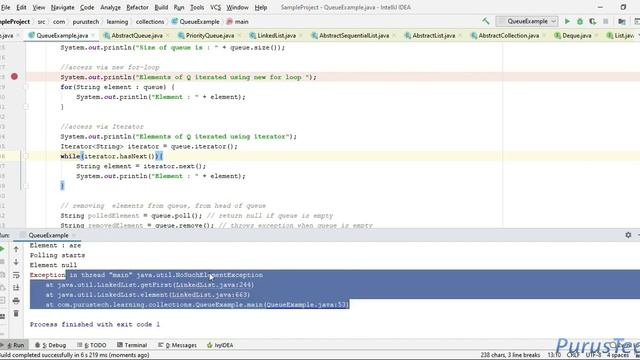
Task: Switch to the AbstractQueue.java tab
Action: [x=137, y=36]
